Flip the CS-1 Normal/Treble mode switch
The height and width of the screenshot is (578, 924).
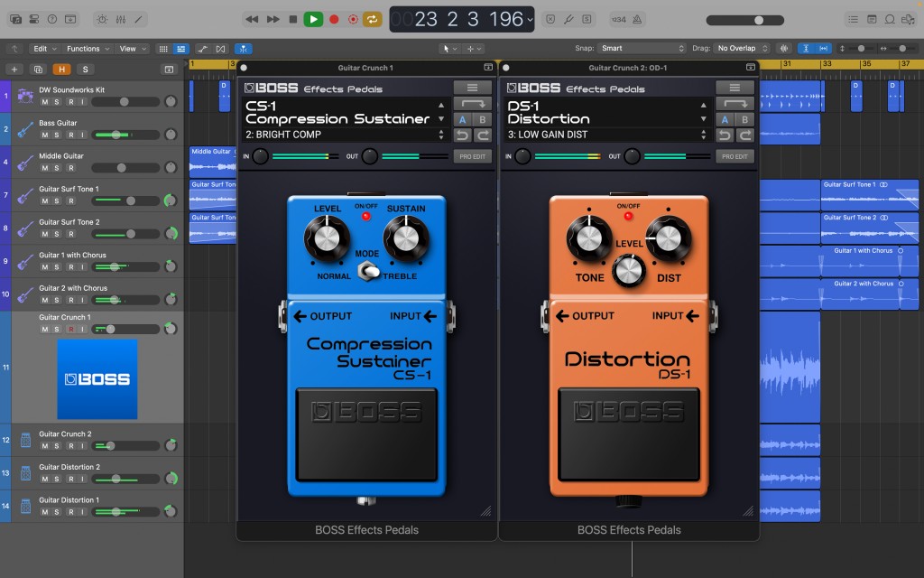tap(366, 271)
